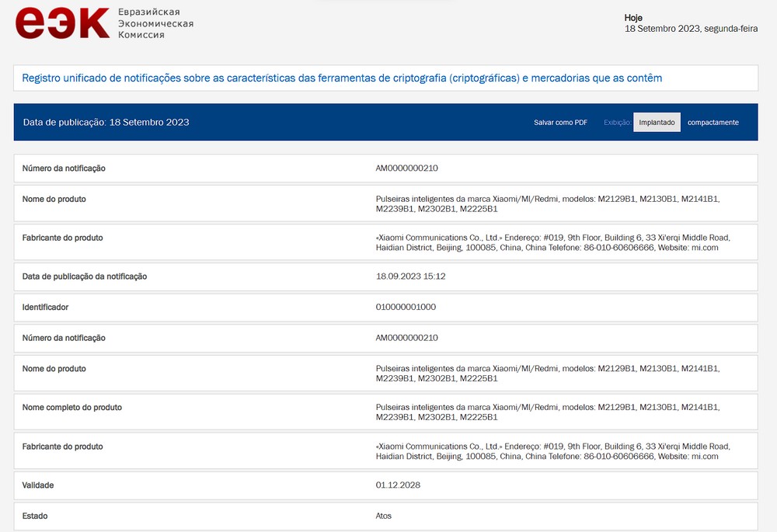Select the identifier value 010000001000

click(406, 307)
